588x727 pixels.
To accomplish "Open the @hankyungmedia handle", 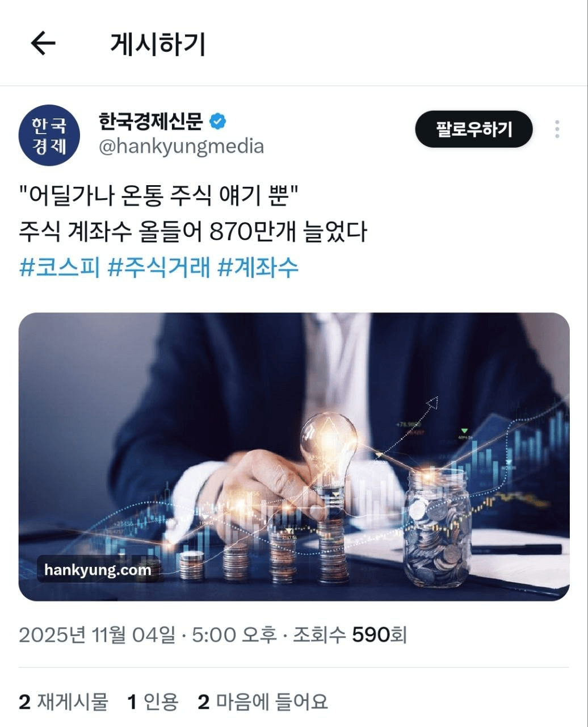I will [x=181, y=146].
